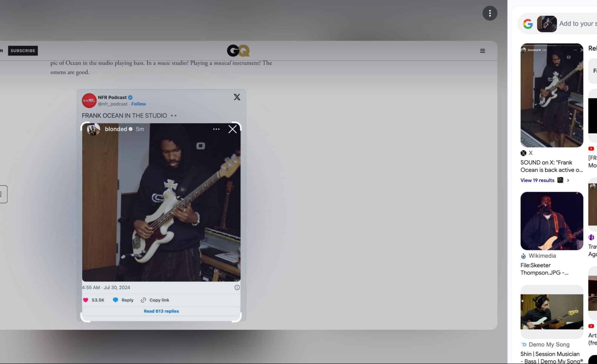Image resolution: width=597 pixels, height=364 pixels.
Task: Open the SOUND on X Frank Ocean result title
Action: 552,166
